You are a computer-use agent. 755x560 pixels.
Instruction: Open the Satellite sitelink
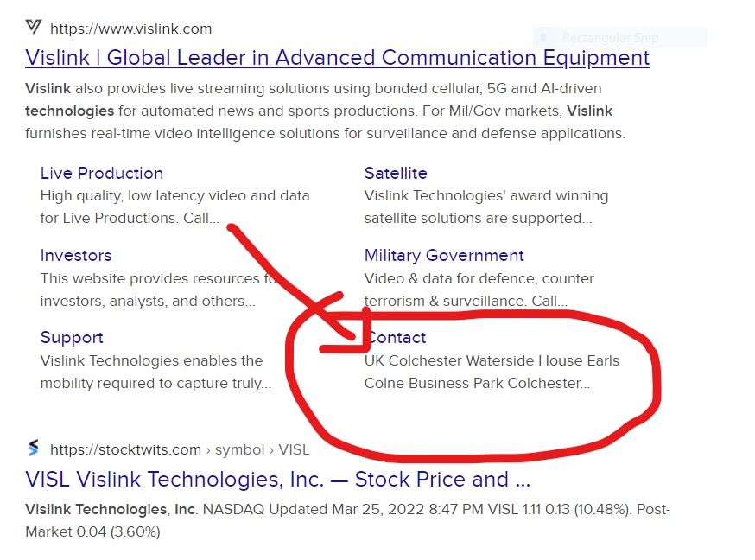click(x=396, y=174)
